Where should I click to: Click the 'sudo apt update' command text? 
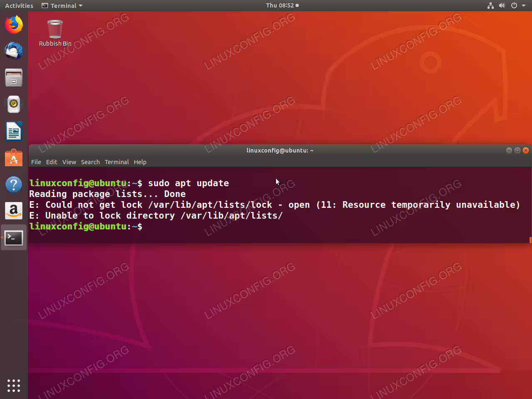click(x=188, y=183)
